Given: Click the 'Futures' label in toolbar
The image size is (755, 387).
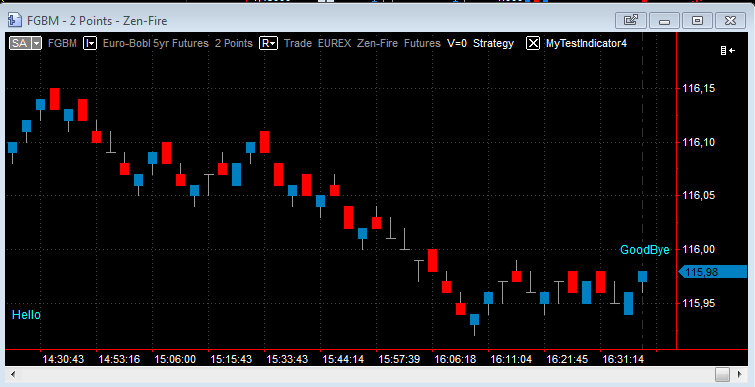Looking at the screenshot, I should click(422, 43).
